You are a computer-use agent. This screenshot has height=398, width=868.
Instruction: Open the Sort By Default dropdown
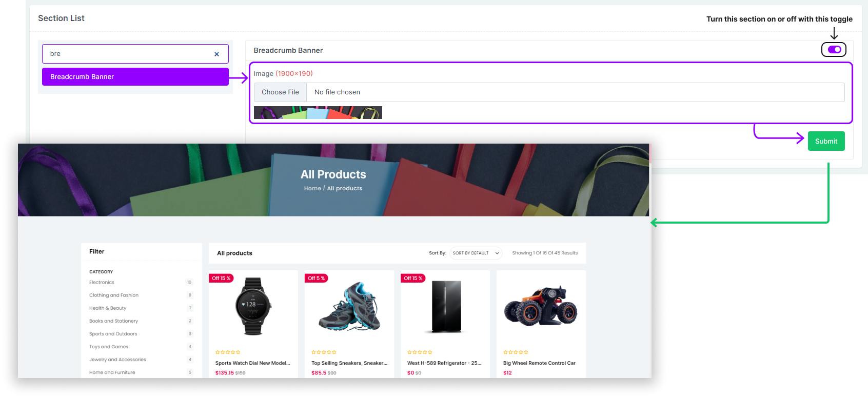click(x=476, y=253)
